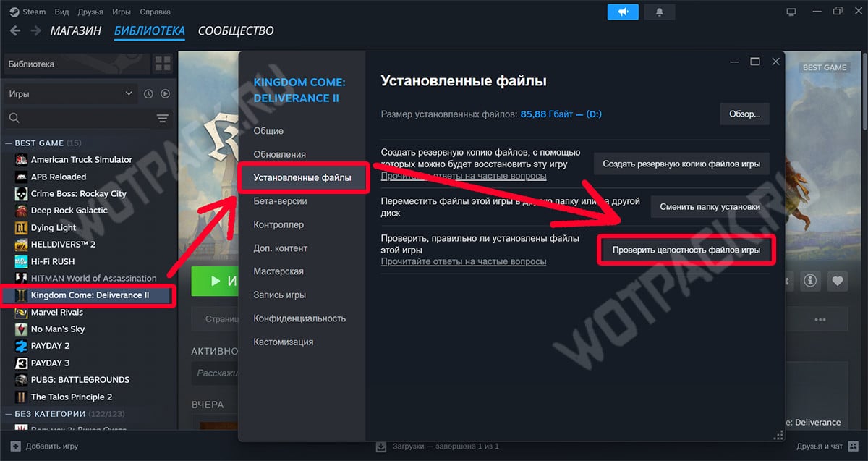Collapse the BEST GAME category
This screenshot has height=461, width=868.
click(x=8, y=143)
